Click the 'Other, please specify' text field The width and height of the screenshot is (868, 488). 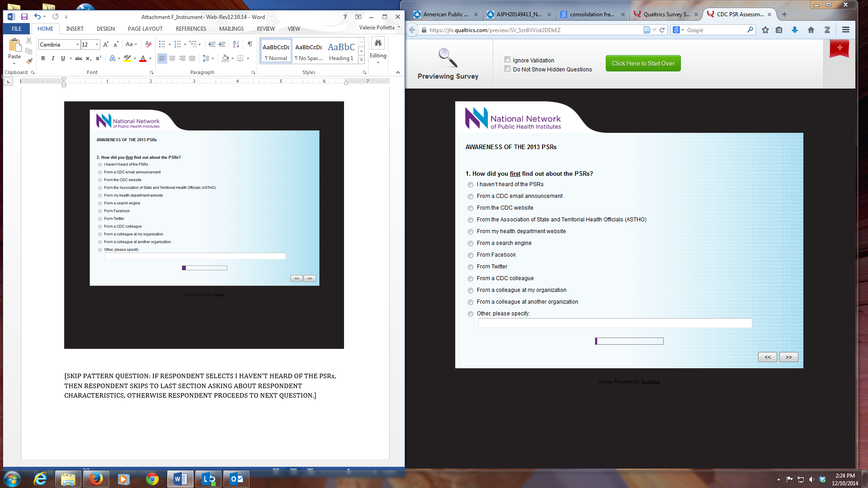[615, 323]
